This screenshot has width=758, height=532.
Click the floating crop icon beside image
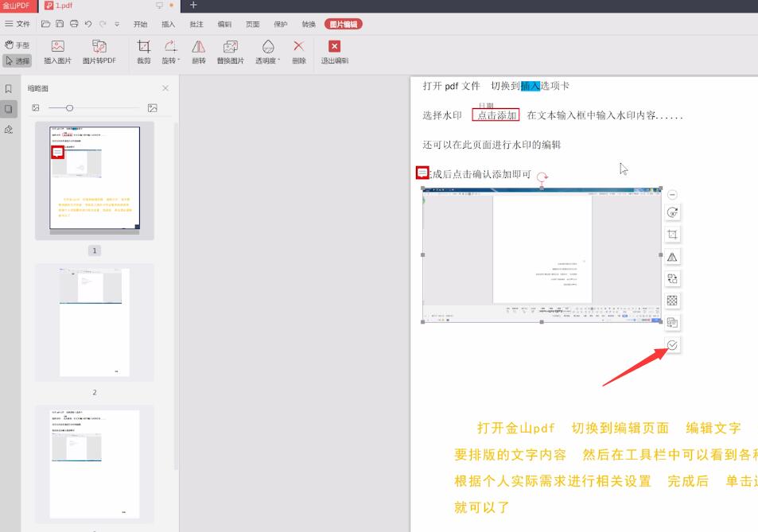coord(672,235)
